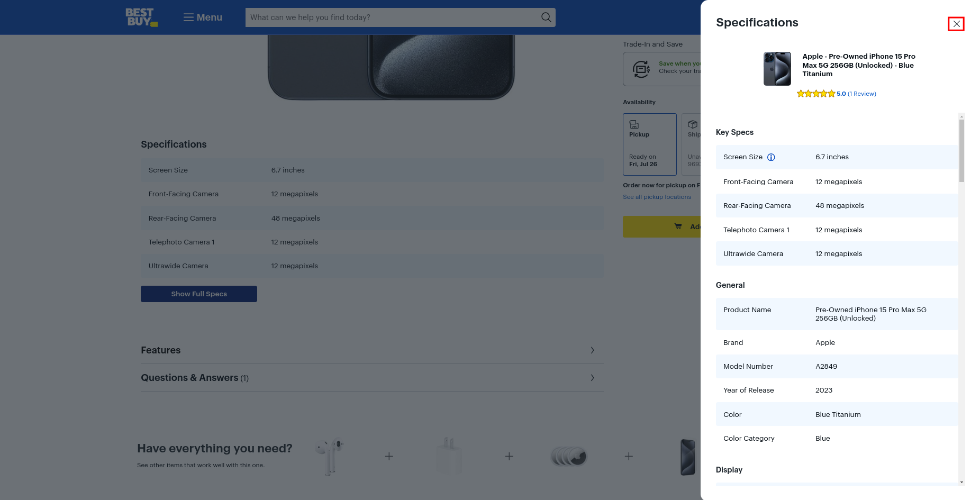
Task: Click the Add to Cart cart icon
Action: tap(678, 226)
